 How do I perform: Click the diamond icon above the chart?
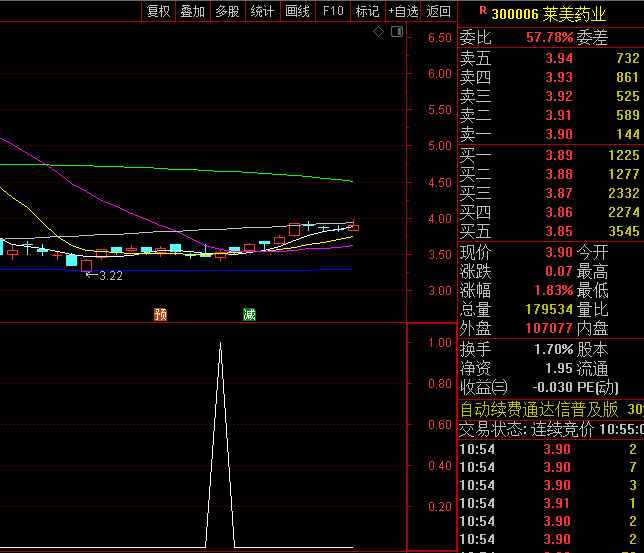coord(378,33)
